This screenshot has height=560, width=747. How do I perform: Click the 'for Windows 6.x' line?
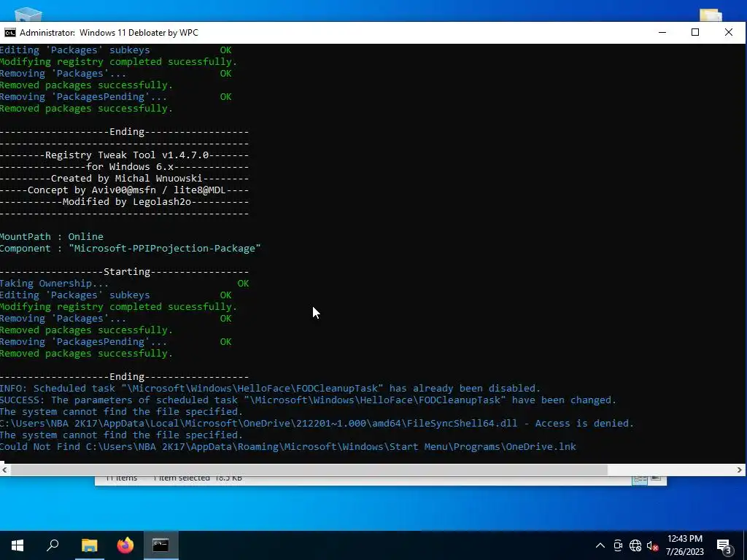pos(124,167)
